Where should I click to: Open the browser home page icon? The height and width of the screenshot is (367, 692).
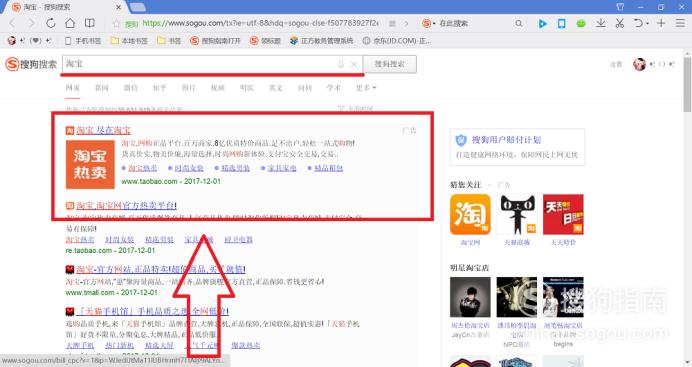point(70,23)
